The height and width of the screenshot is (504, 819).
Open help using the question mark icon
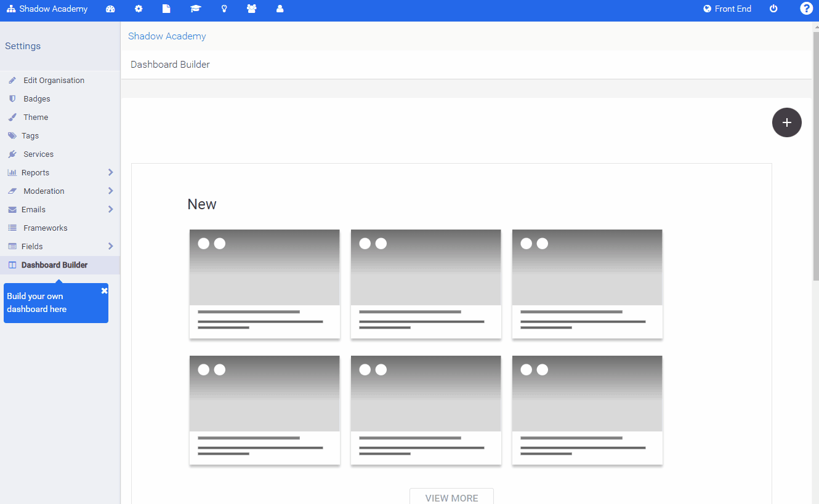[806, 9]
